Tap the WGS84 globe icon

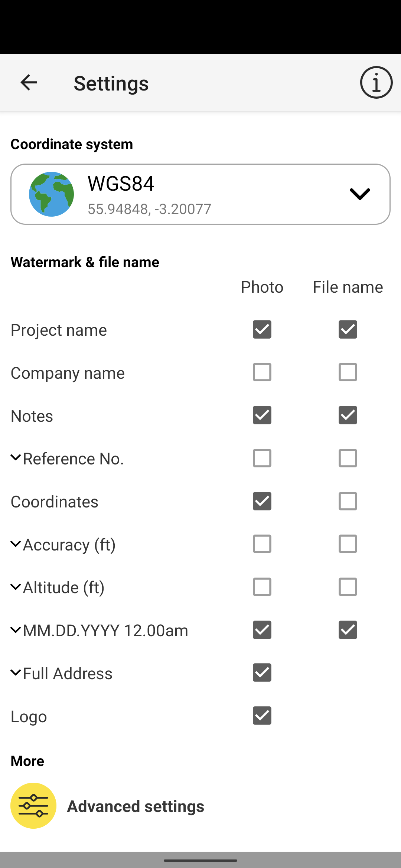click(x=51, y=194)
